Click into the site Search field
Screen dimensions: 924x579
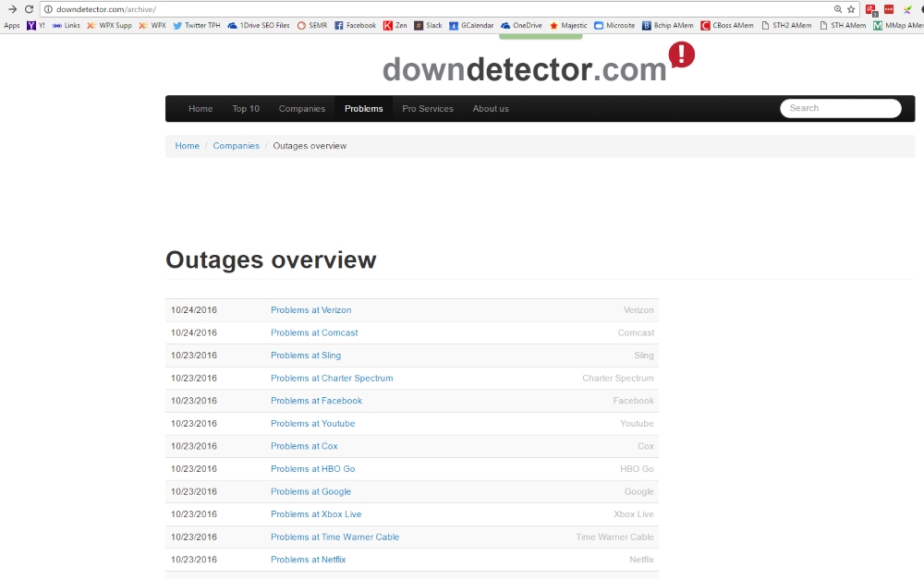841,108
